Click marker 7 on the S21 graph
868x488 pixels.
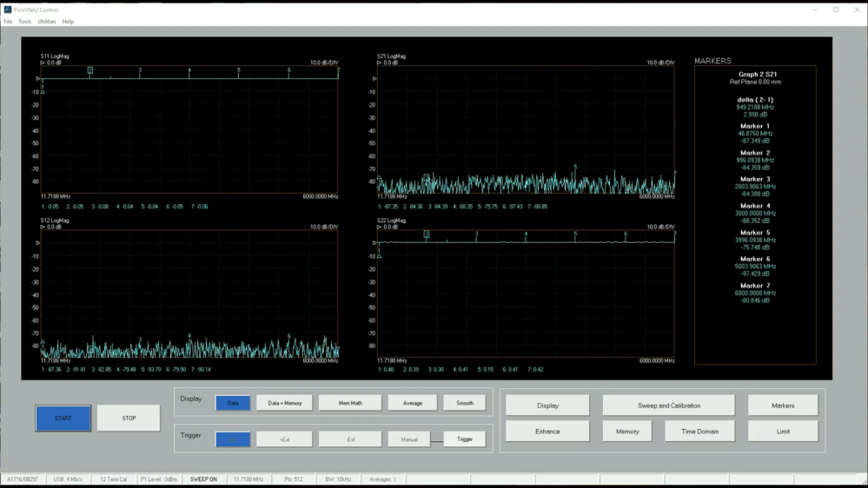point(674,174)
